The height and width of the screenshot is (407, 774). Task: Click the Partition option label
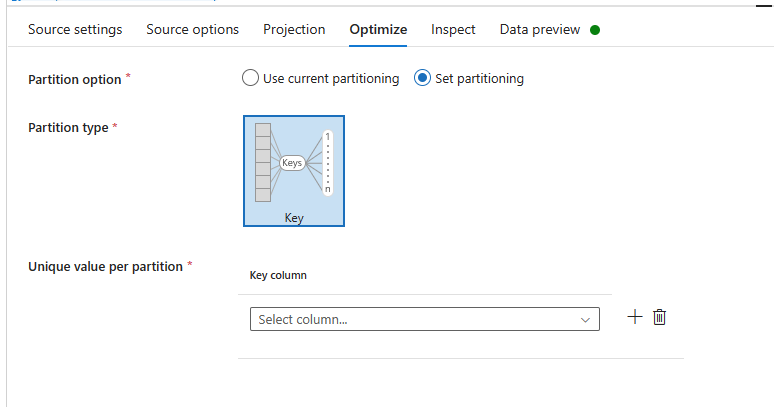coord(75,79)
